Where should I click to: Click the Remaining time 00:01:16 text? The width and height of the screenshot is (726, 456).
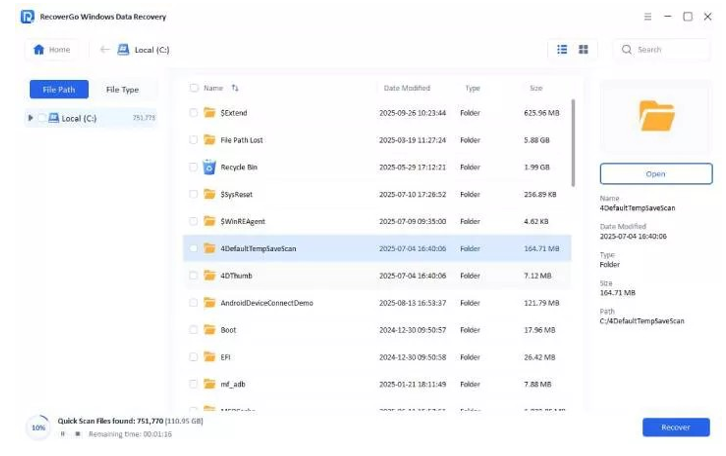[130, 434]
